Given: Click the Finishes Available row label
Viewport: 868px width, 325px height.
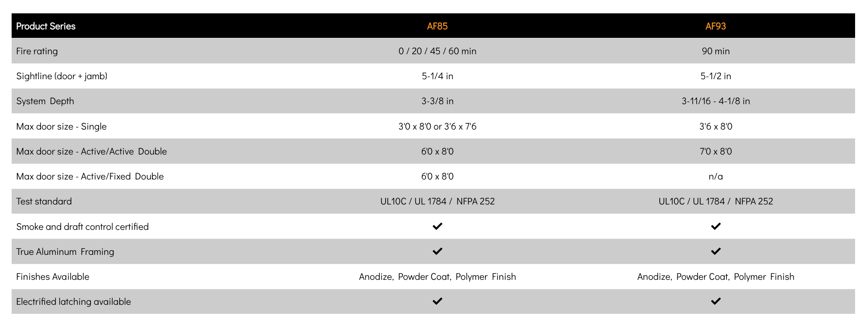Looking at the screenshot, I should click(53, 277).
